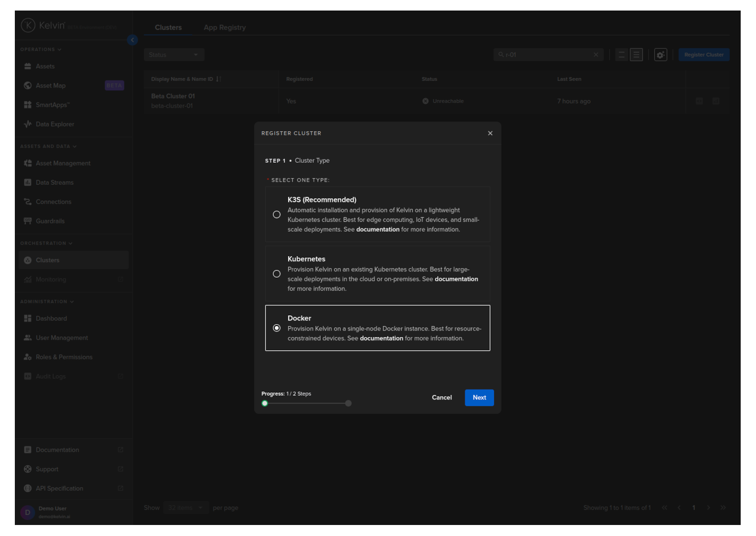Viewport: 756px width, 536px height.
Task: Click the Connections icon in sidebar
Action: [x=28, y=202]
